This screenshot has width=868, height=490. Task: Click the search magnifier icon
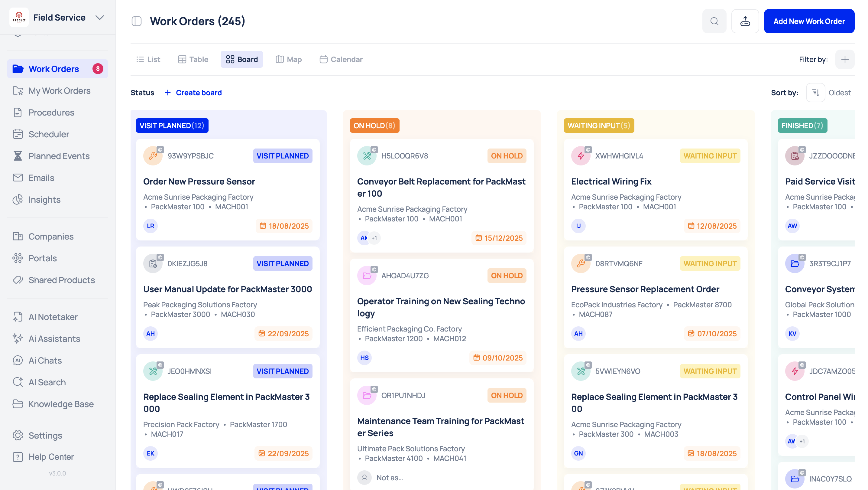pos(714,21)
